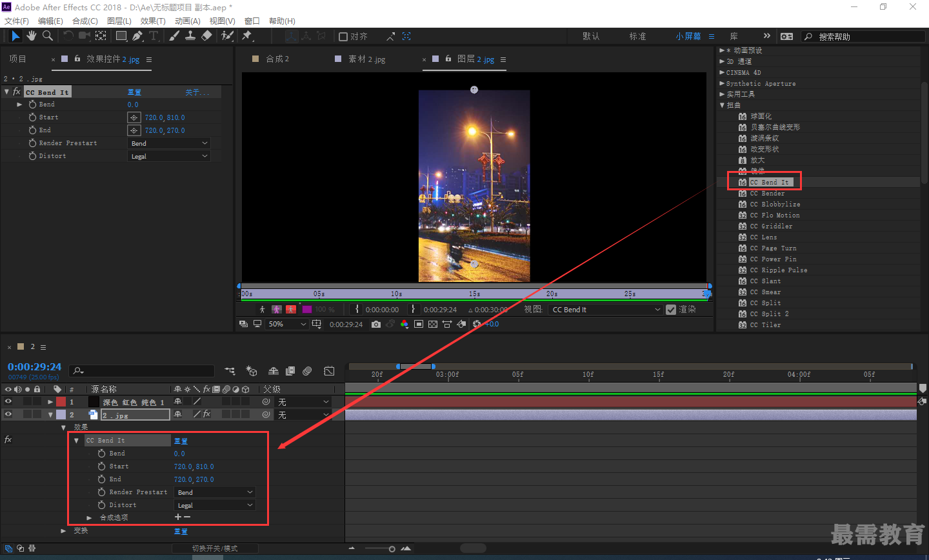Screen dimensions: 929x560
Task: Select the 标准 workspace
Action: click(638, 36)
